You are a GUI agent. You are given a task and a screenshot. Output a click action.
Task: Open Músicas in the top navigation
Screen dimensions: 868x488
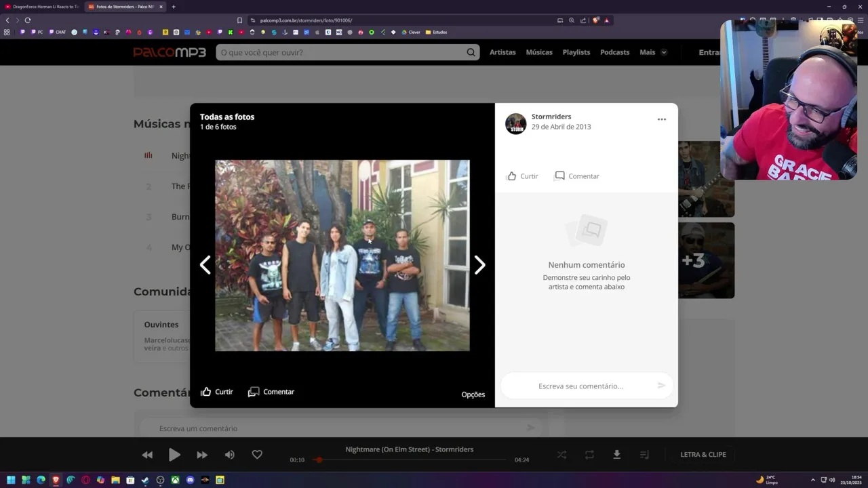[x=539, y=52]
